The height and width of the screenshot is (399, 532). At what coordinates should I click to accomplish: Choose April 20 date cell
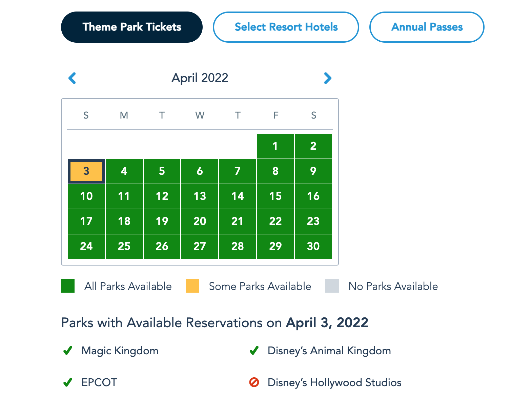pos(200,222)
